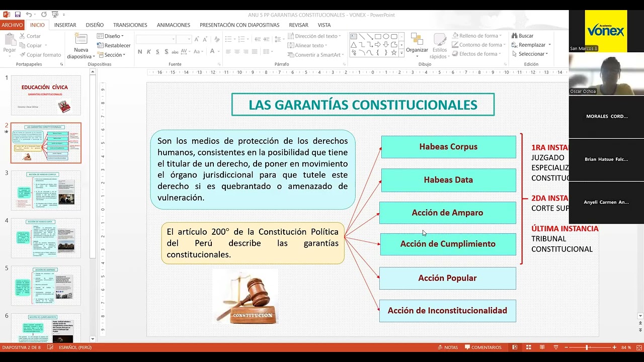Screen dimensions: 644x362
Task: Open font size combo box
Action: point(184,39)
